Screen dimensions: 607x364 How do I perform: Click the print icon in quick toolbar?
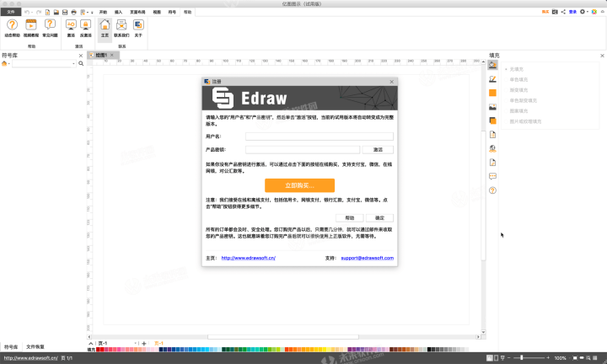point(73,12)
